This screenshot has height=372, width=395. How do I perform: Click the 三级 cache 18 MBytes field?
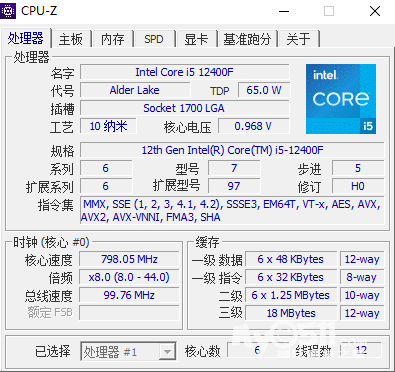point(291,313)
